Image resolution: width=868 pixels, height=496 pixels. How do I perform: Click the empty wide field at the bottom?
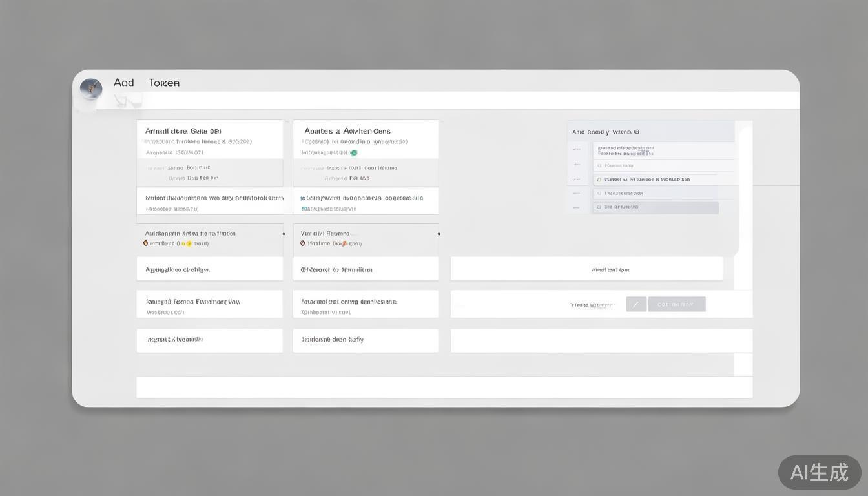click(444, 387)
